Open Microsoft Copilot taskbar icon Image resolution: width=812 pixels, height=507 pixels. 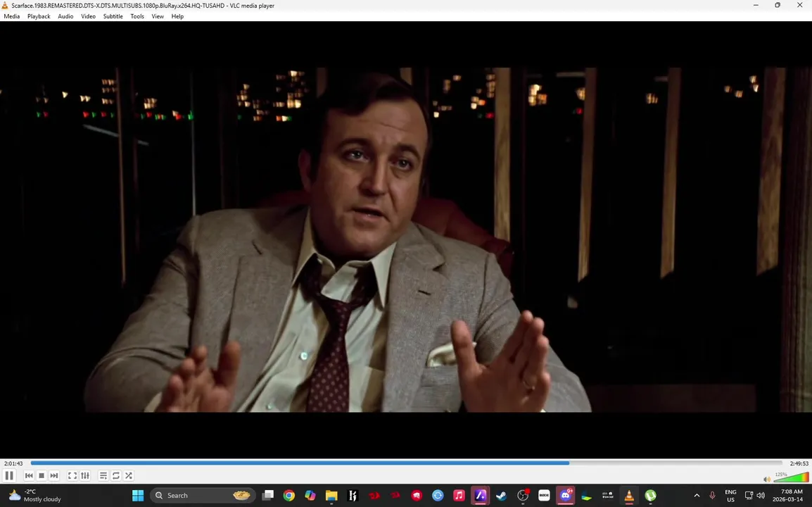pyautogui.click(x=310, y=496)
